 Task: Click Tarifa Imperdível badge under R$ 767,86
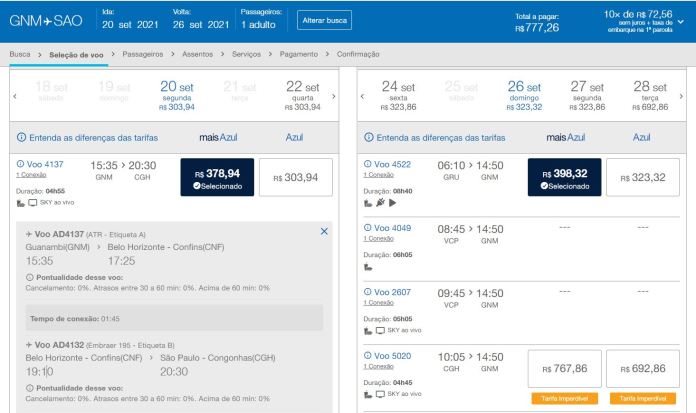point(565,398)
